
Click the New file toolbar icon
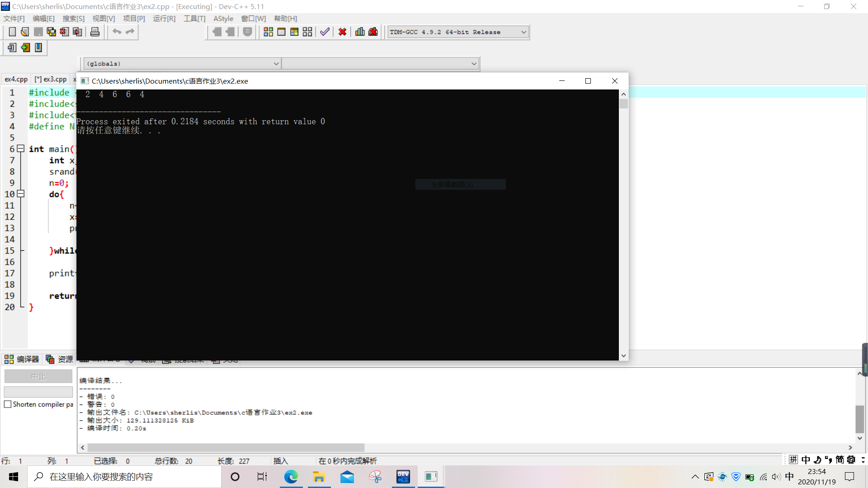12,32
